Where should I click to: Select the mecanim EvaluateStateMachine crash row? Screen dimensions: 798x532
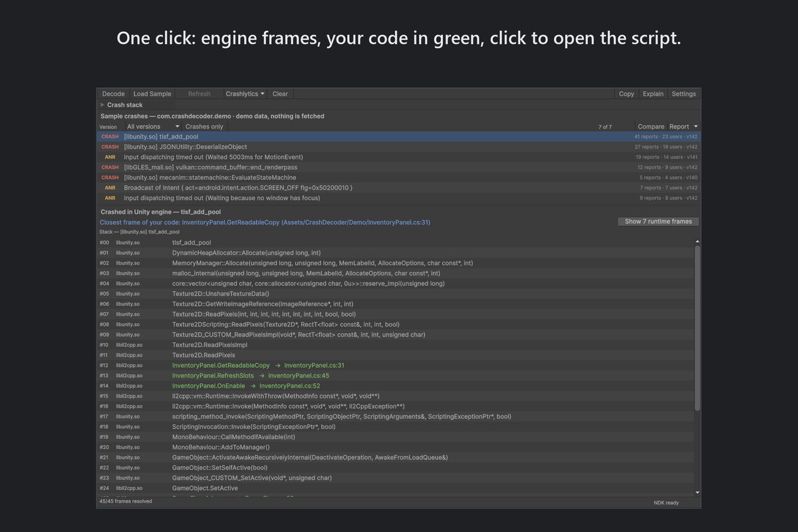[x=398, y=178]
